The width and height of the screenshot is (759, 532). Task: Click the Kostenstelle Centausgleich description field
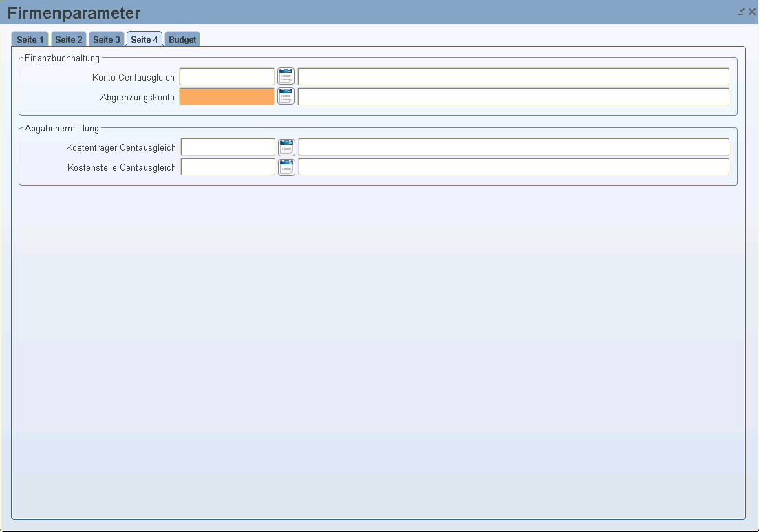tap(514, 167)
